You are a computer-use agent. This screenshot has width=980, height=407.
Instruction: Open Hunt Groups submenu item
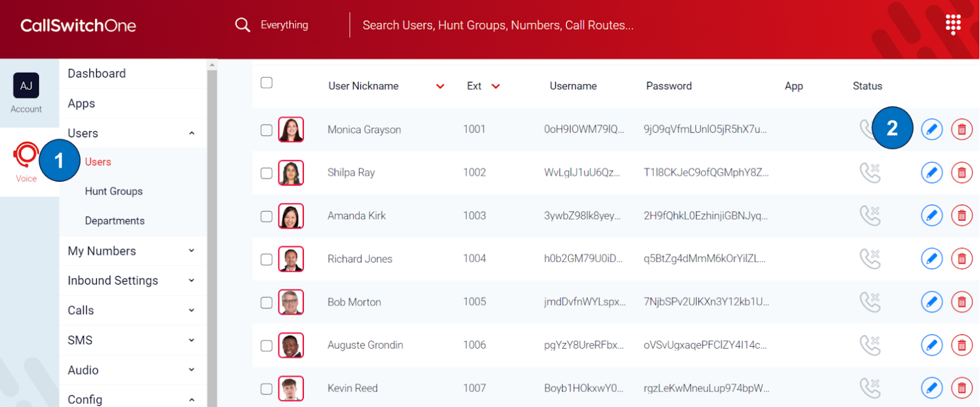114,191
